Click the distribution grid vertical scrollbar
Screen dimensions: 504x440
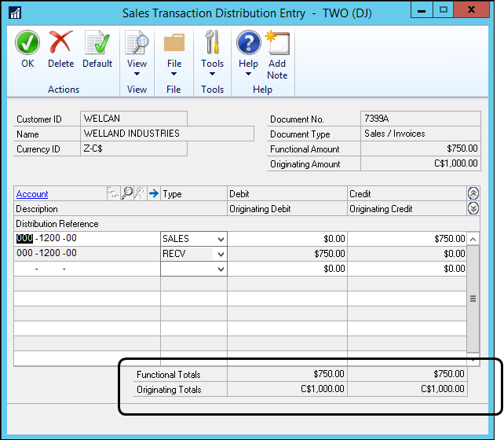point(473,299)
